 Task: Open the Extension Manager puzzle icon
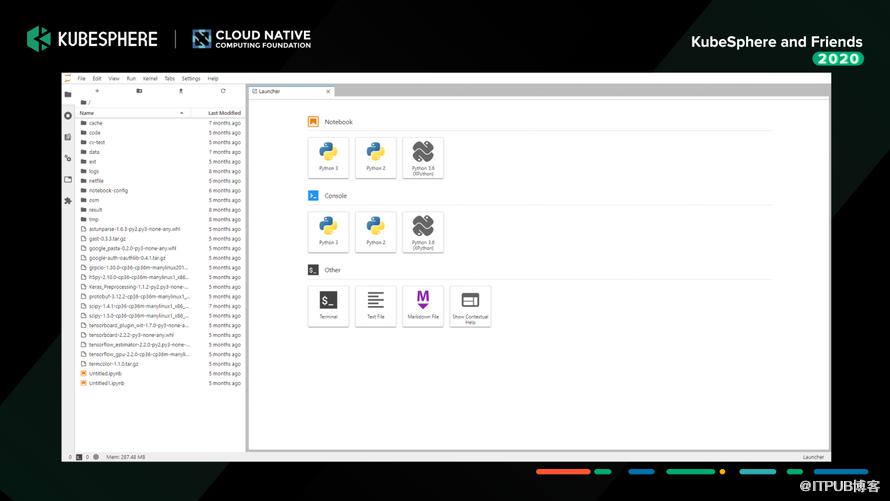pyautogui.click(x=68, y=201)
